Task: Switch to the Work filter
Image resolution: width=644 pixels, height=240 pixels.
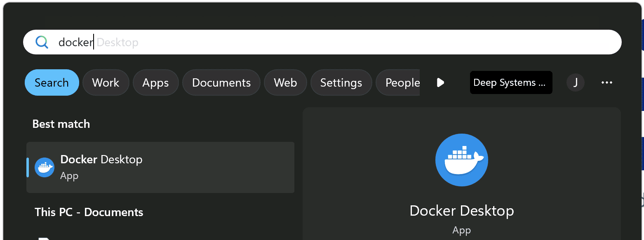Action: pos(106,82)
